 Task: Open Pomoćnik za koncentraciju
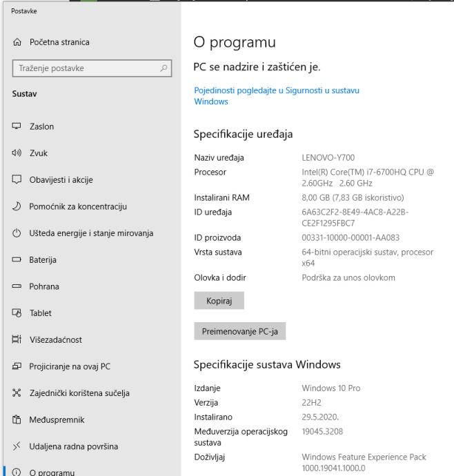click(x=78, y=206)
